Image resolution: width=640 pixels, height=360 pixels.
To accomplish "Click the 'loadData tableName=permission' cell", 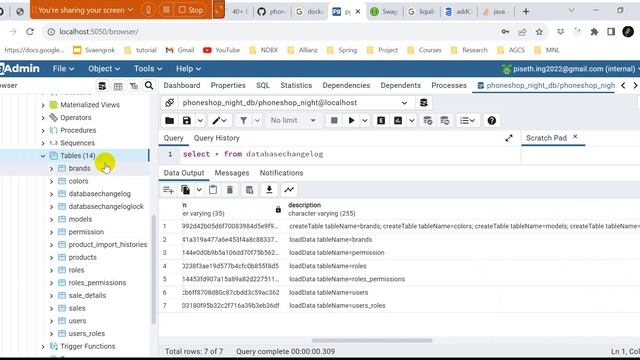I will click(x=337, y=253).
